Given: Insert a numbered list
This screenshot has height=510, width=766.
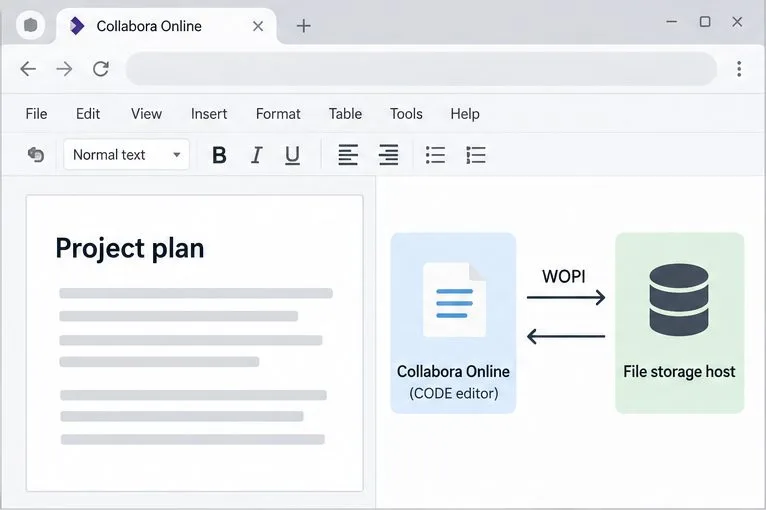Looking at the screenshot, I should click(475, 155).
